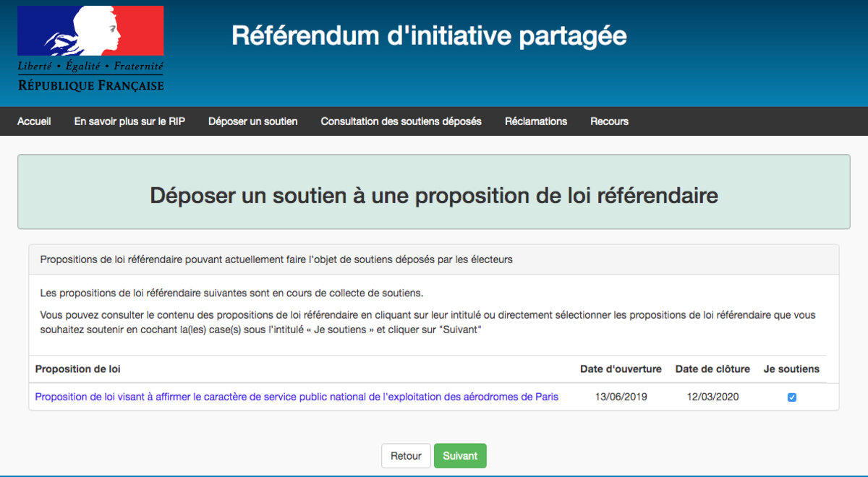
Task: Click the green Suivant button
Action: click(x=460, y=456)
